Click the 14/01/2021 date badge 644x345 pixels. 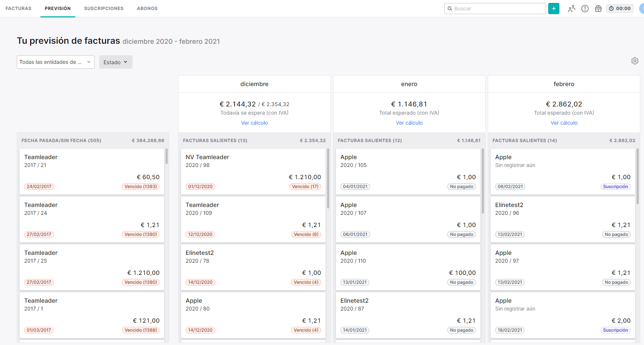(355, 330)
